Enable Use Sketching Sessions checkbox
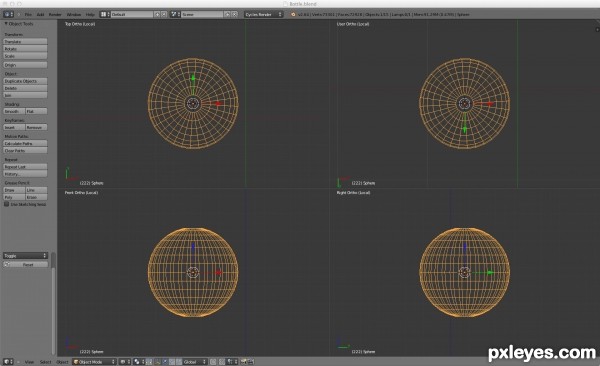The image size is (600, 366). point(7,204)
